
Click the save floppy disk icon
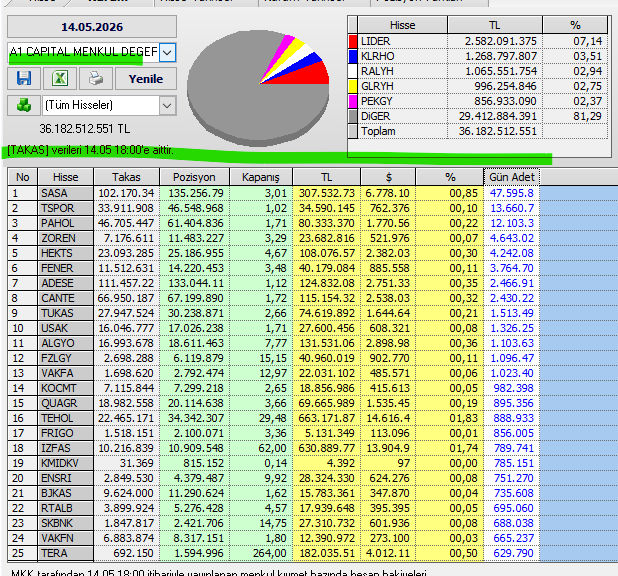coord(24,78)
